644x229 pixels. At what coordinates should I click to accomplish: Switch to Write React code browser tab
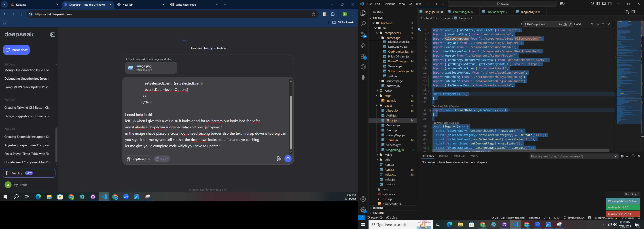[x=194, y=4]
